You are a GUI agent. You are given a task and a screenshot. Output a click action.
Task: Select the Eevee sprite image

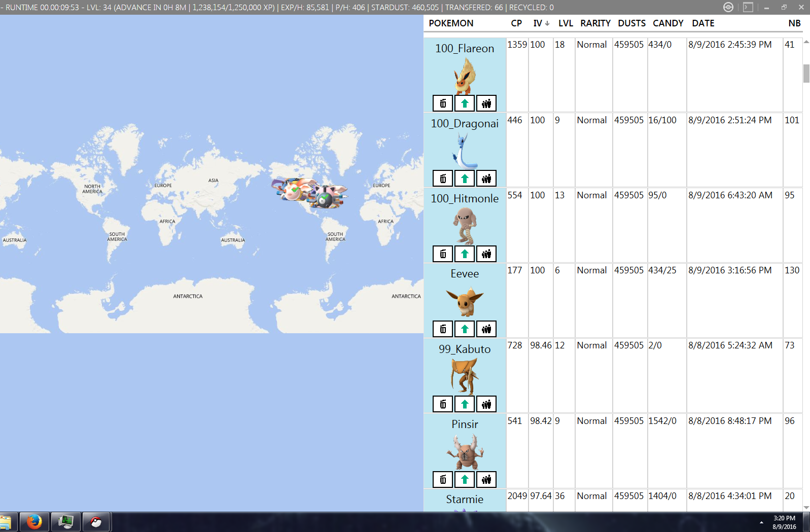click(x=465, y=301)
